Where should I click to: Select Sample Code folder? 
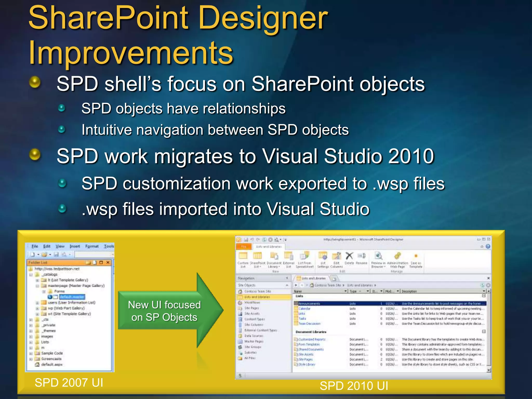point(52,353)
